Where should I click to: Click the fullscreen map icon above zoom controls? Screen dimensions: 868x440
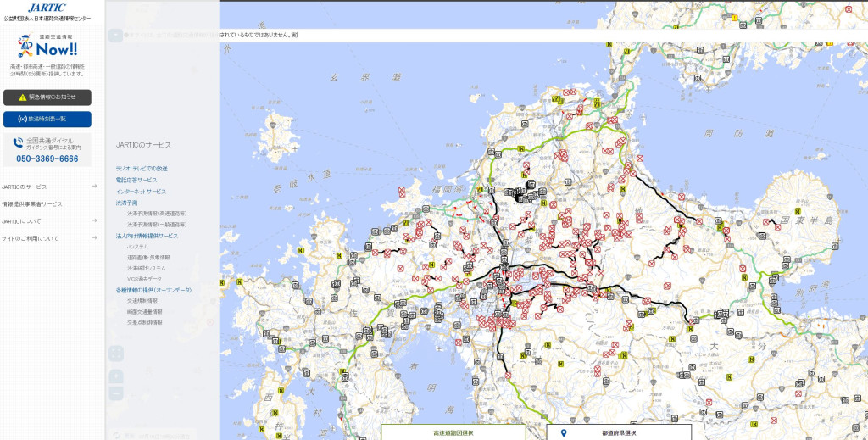(x=116, y=353)
